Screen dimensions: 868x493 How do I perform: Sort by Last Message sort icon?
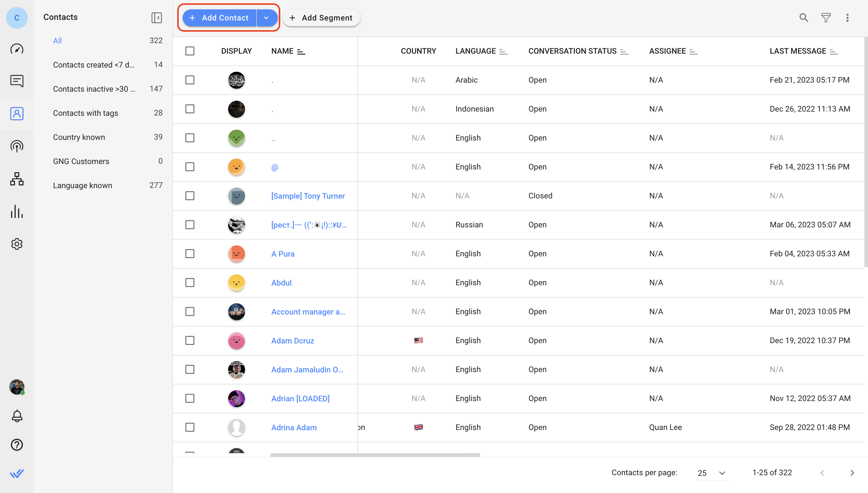tap(834, 52)
